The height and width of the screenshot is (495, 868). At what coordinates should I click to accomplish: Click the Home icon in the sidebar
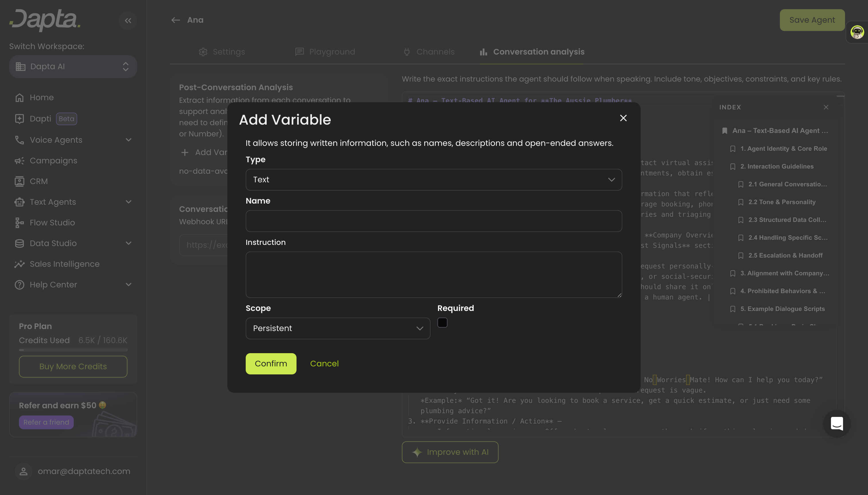click(20, 97)
